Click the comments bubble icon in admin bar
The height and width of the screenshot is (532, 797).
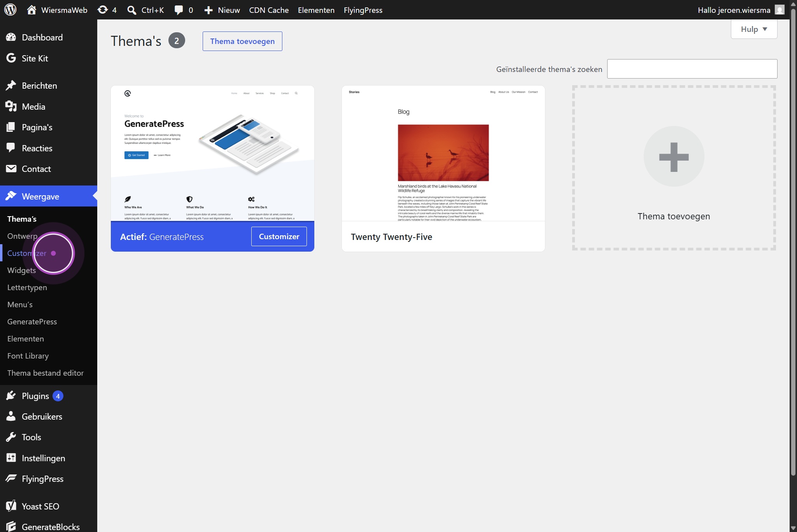pos(179,10)
